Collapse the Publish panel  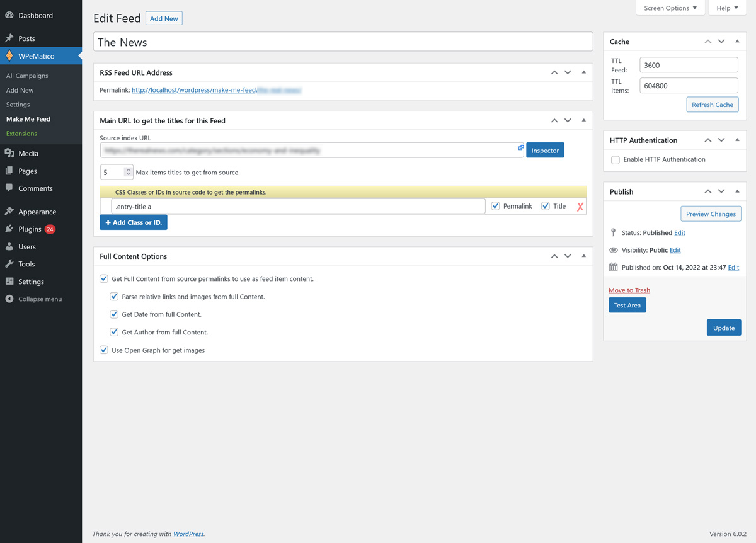pos(737,191)
